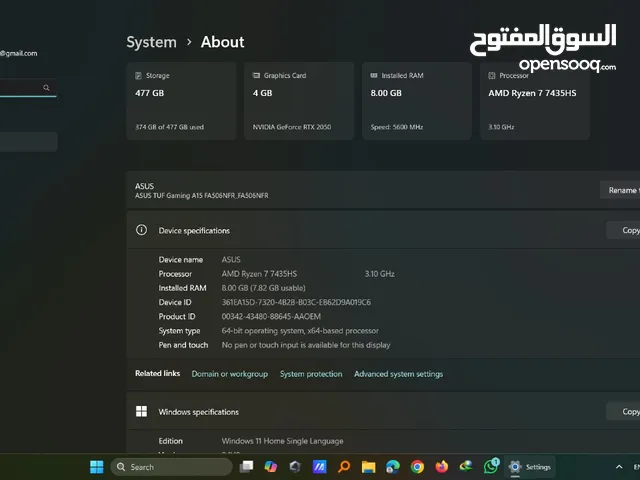640x480 pixels.
Task: Go back to System in breadcrumb
Action: point(151,42)
